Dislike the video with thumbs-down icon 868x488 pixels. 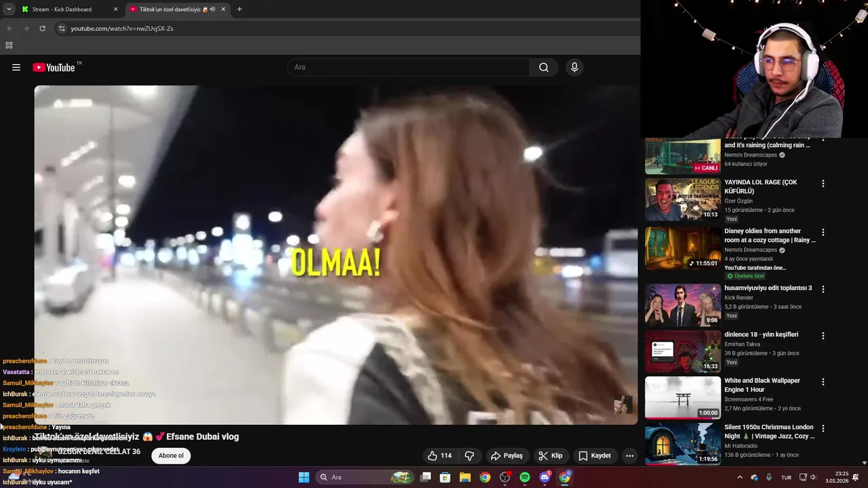click(x=469, y=455)
